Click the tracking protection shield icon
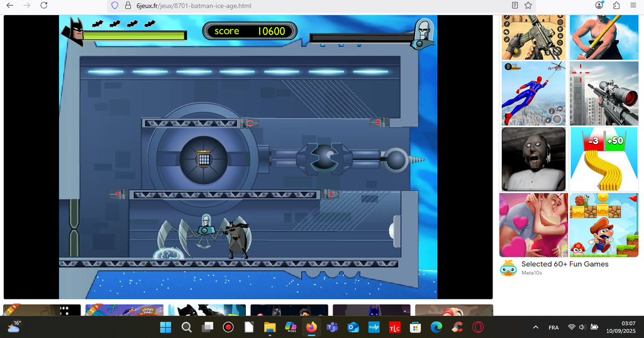Image resolution: width=644 pixels, height=338 pixels. click(x=114, y=5)
